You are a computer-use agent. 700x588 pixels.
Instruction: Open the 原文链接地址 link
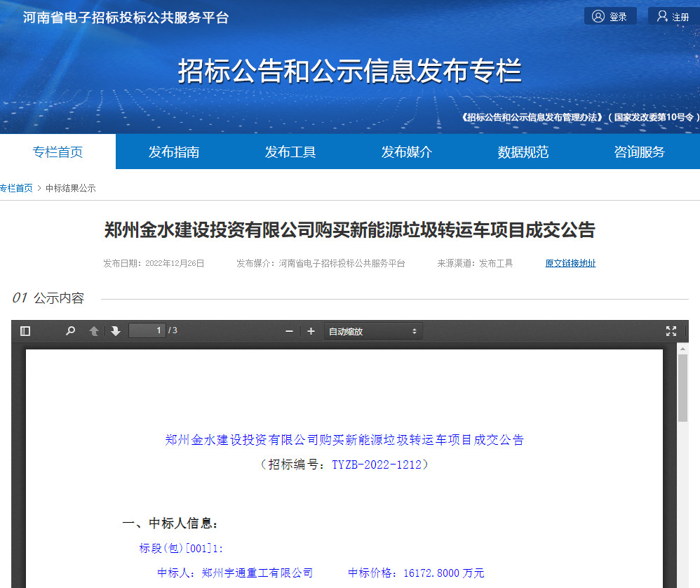click(570, 263)
